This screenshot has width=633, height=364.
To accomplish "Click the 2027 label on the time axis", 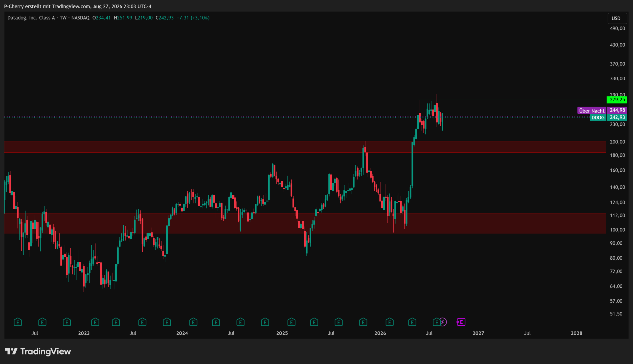I will click(x=478, y=333).
